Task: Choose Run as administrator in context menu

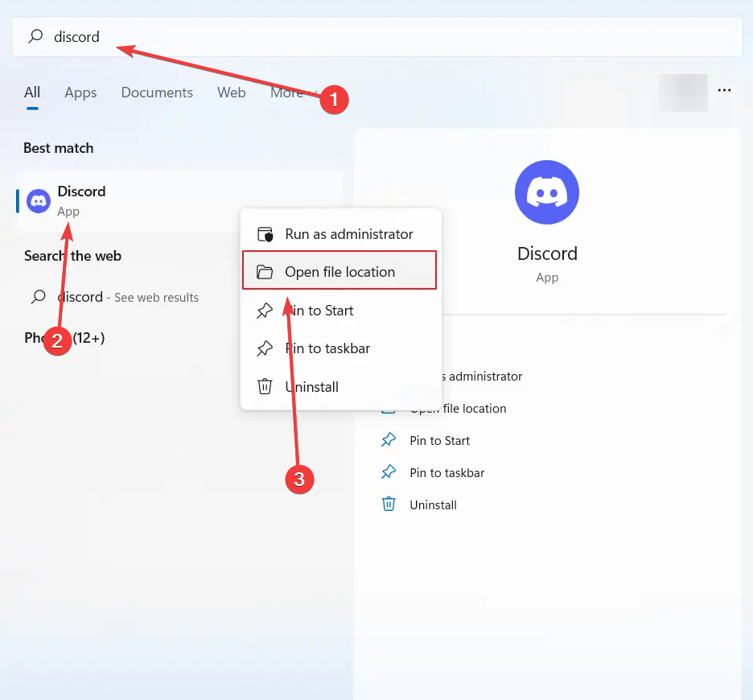Action: point(341,234)
